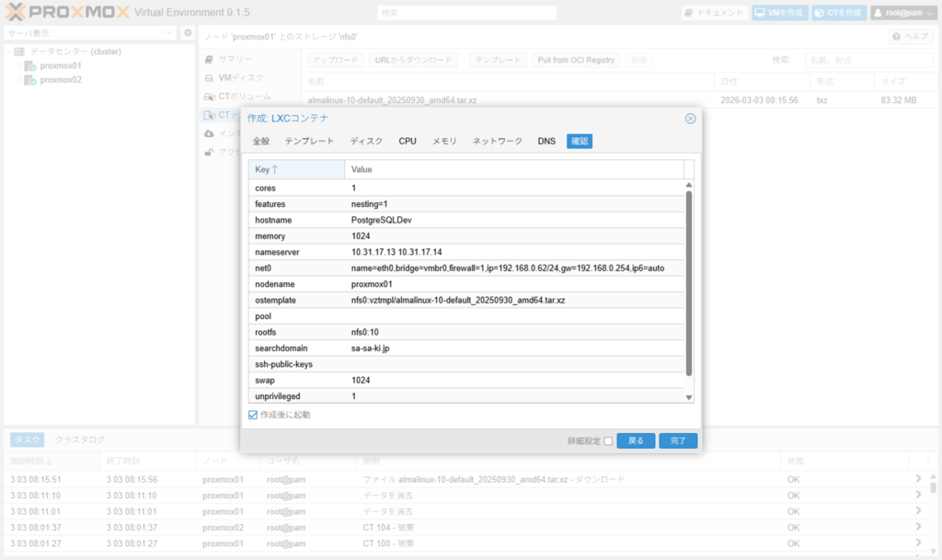Open the server view settings gear
Image resolution: width=942 pixels, height=560 pixels.
[188, 33]
